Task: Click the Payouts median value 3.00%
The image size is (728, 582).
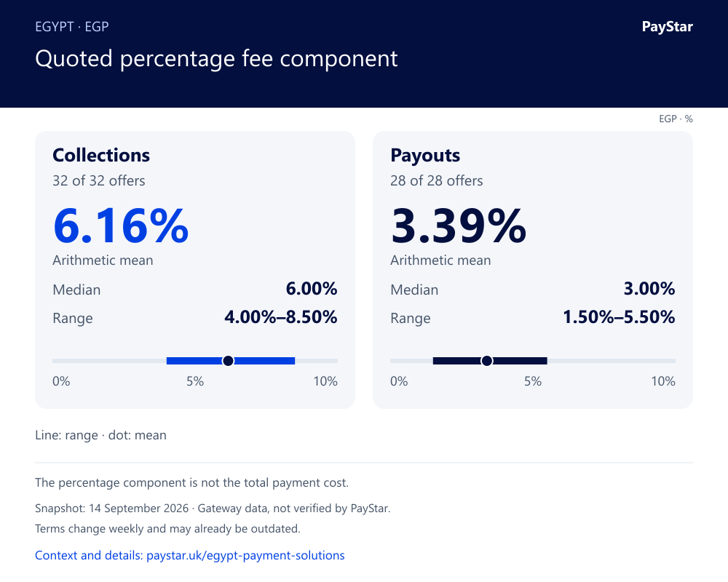Action: (649, 289)
